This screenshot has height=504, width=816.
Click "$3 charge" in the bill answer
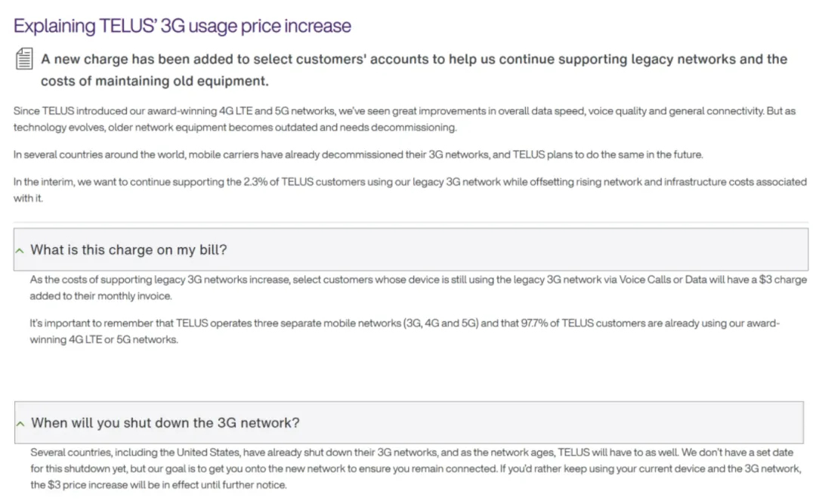pyautogui.click(x=783, y=280)
